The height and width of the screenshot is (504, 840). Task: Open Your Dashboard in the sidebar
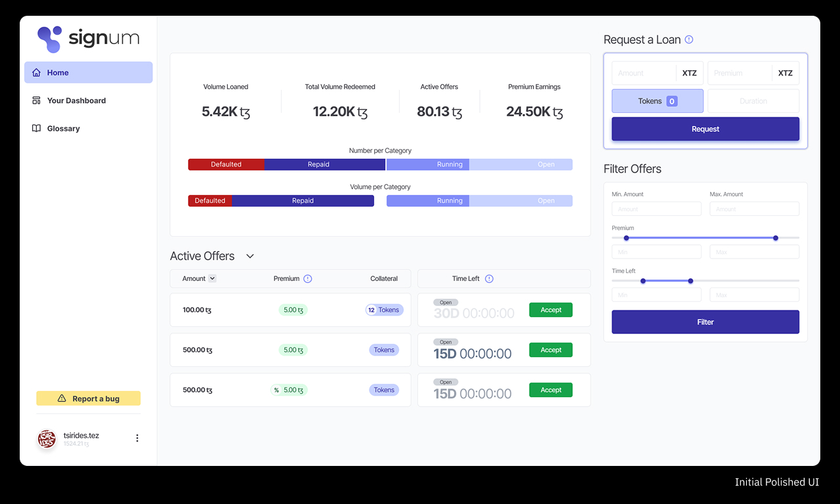point(76,100)
